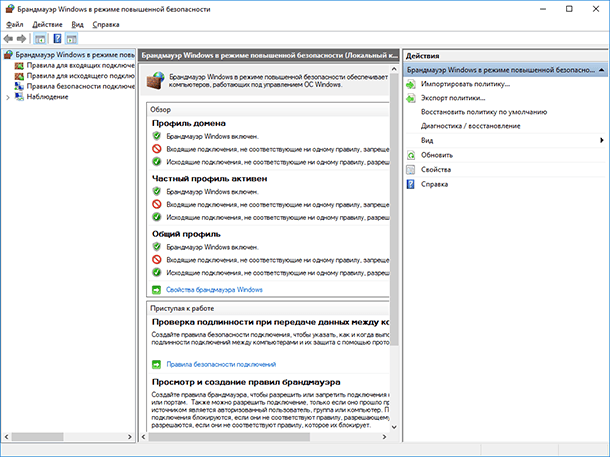The height and width of the screenshot is (457, 610).
Task: Click the inbound rules tree icon
Action: [x=19, y=66]
